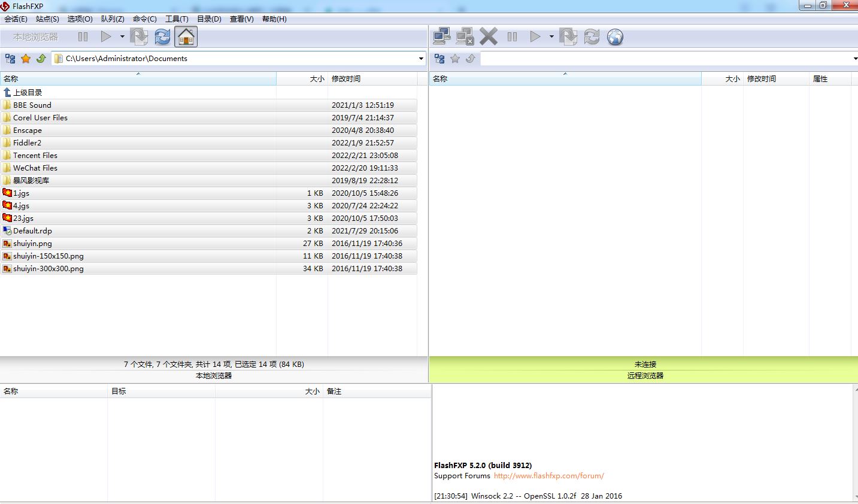Image resolution: width=858 pixels, height=504 pixels.
Task: Open the 会话(E) menu
Action: [x=16, y=19]
